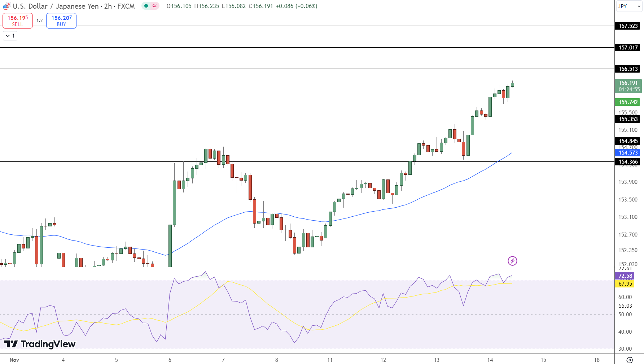This screenshot has width=644, height=364.
Task: Click the RSI 50.00 axis level
Action: (x=625, y=315)
